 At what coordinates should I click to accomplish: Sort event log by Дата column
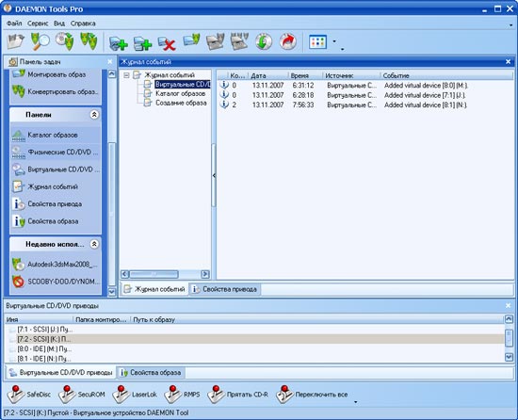click(x=267, y=75)
